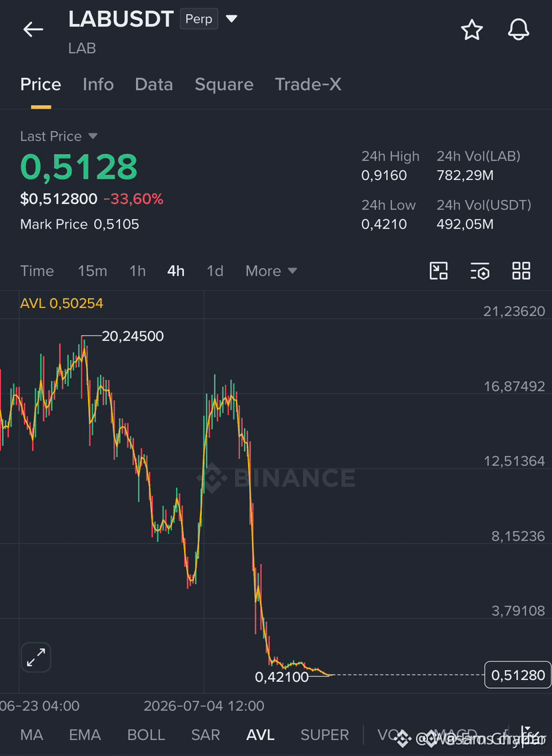This screenshot has height=756, width=552.
Task: Open the chart drawing tools icon
Action: pos(438,271)
